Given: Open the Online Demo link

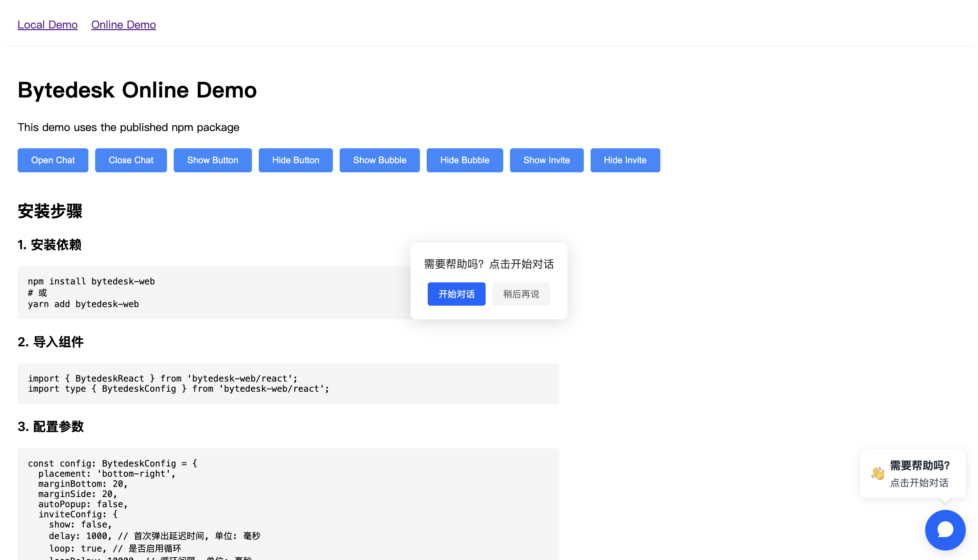Looking at the screenshot, I should (124, 25).
